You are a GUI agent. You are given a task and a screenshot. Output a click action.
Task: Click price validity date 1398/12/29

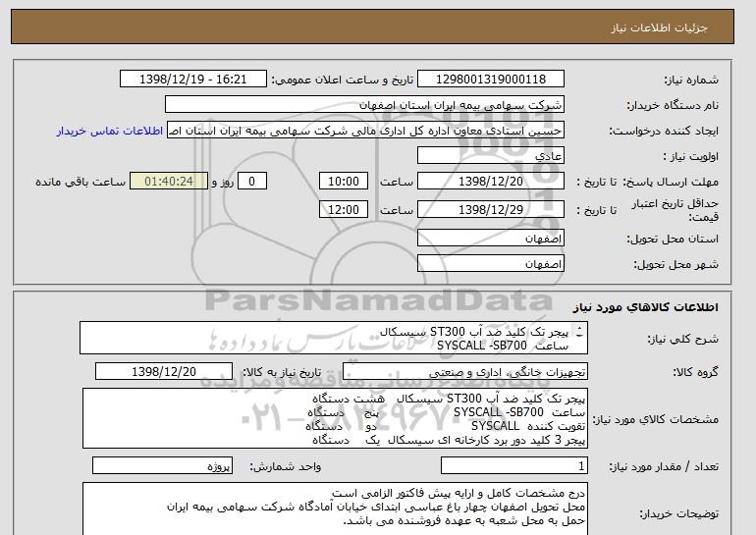point(491,210)
